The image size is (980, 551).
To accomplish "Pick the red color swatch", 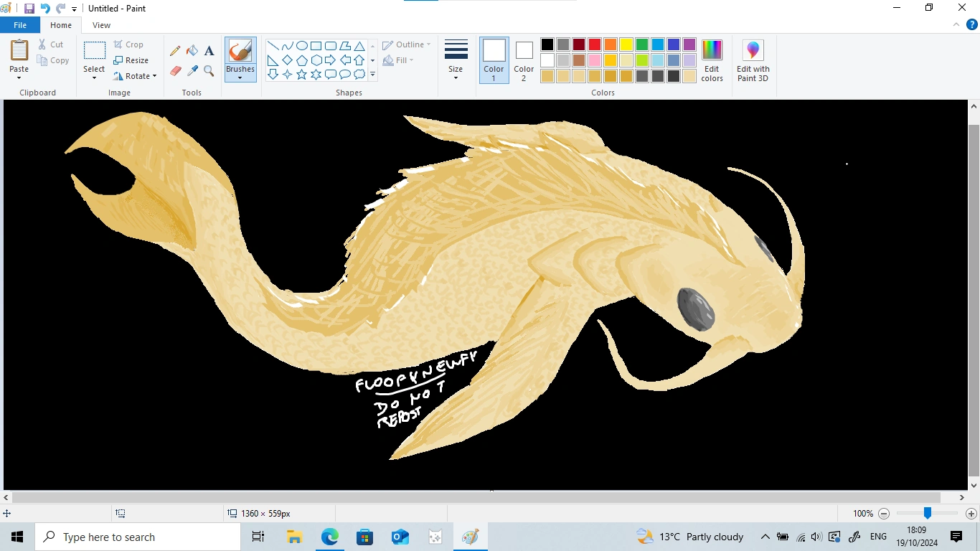I will point(594,44).
